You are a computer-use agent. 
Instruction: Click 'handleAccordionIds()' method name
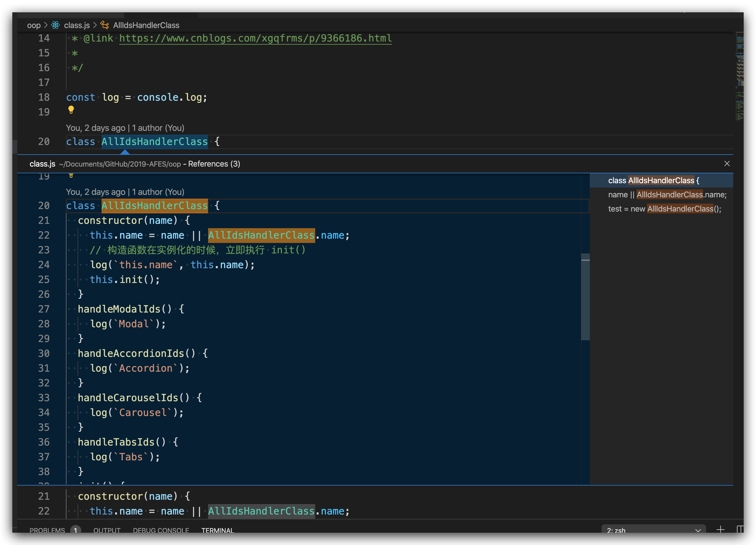coord(137,353)
